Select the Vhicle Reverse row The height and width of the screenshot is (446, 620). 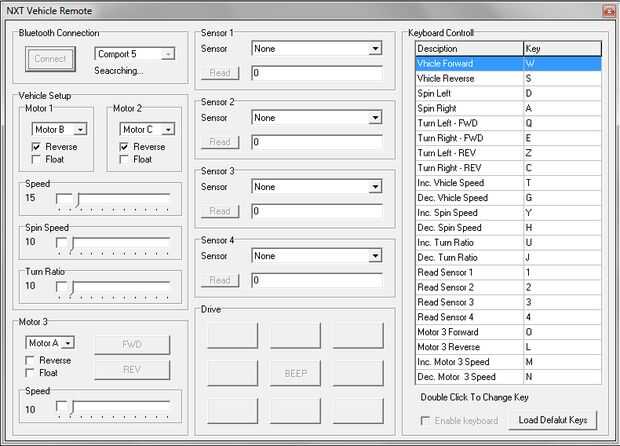click(508, 79)
